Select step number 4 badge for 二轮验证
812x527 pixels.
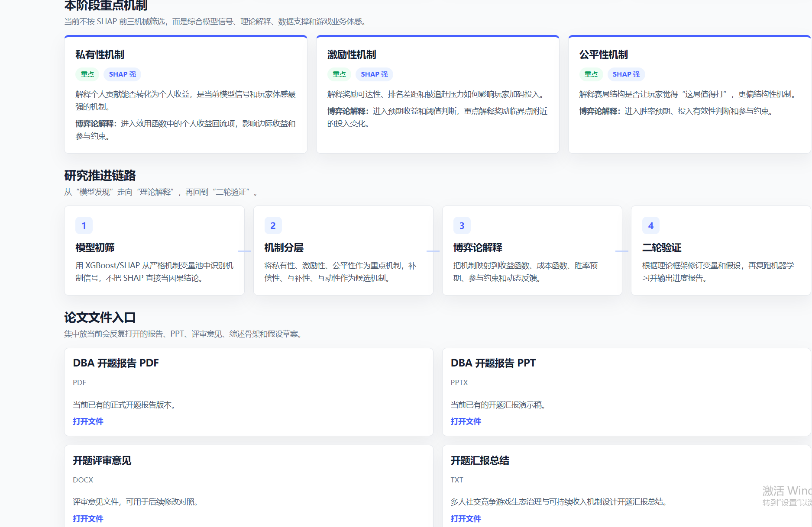650,225
